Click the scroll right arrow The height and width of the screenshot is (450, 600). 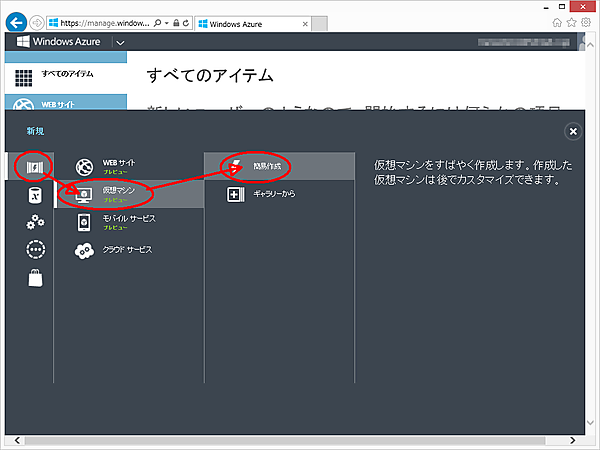point(572,440)
